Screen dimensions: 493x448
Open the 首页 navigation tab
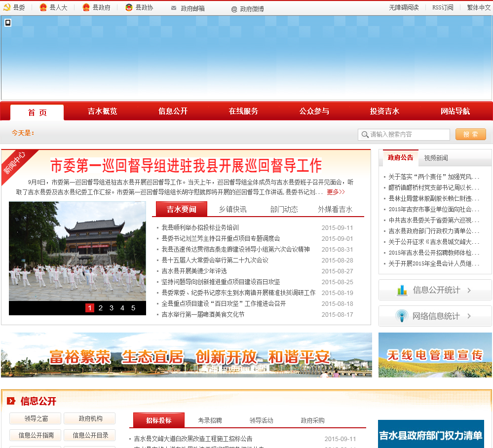37,112
